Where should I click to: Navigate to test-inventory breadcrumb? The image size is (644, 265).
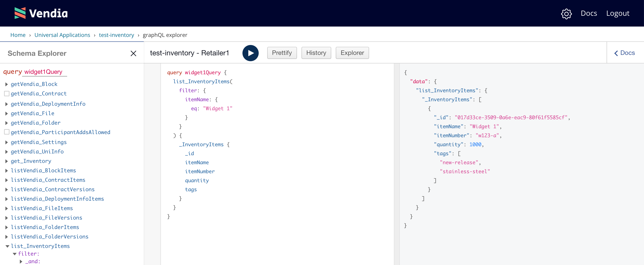coord(116,35)
